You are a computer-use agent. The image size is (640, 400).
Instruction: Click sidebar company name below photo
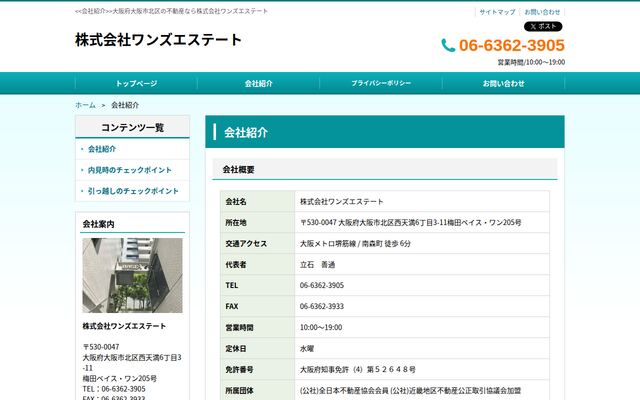pos(124,326)
